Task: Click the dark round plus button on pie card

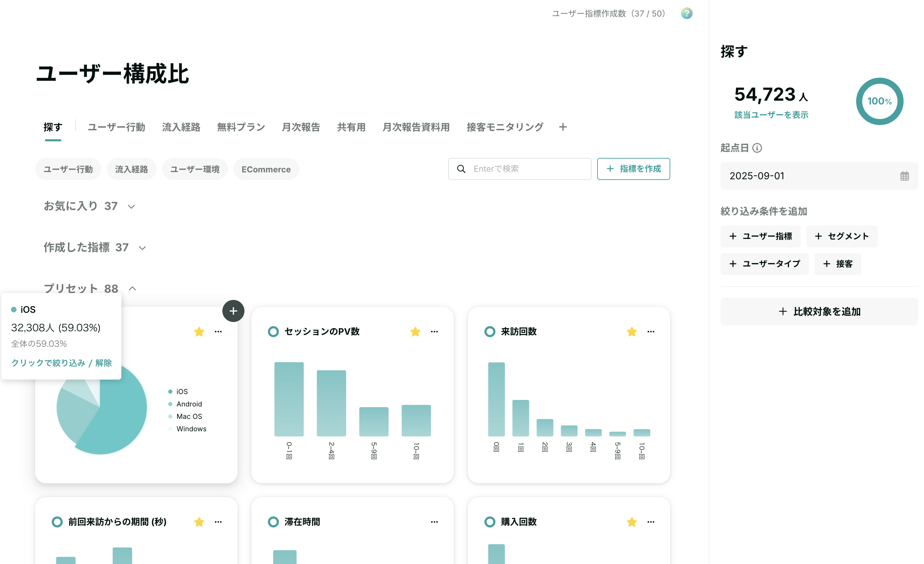Action: click(233, 311)
